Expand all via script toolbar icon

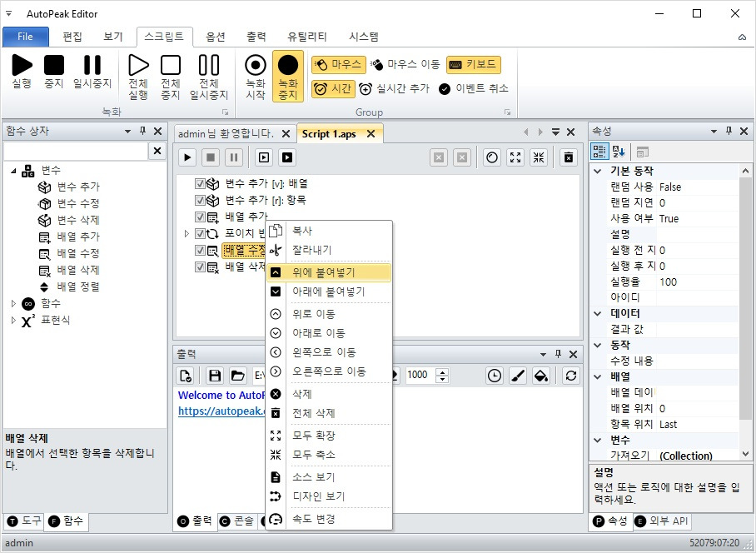(515, 157)
